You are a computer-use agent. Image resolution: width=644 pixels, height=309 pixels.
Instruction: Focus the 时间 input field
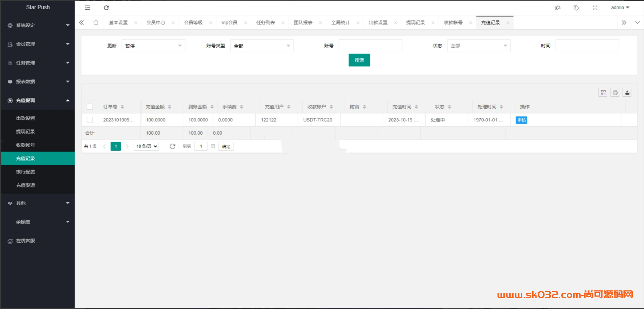pyautogui.click(x=587, y=46)
